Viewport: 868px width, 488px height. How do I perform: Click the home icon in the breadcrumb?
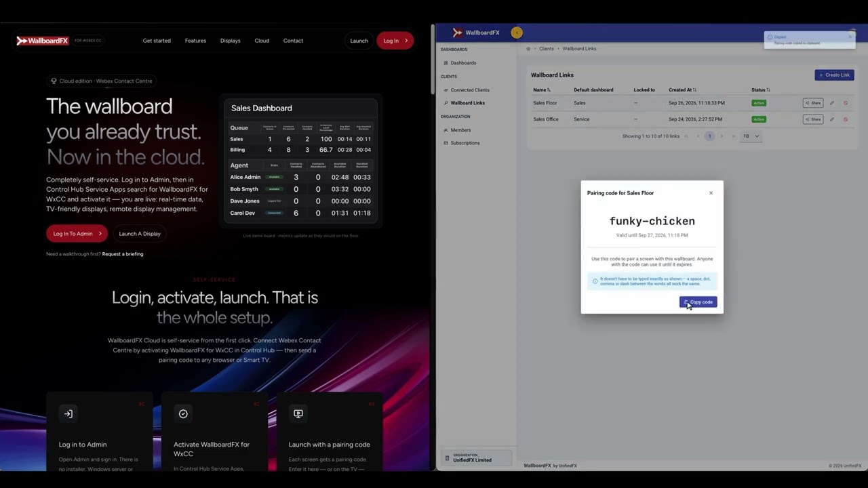pos(528,49)
